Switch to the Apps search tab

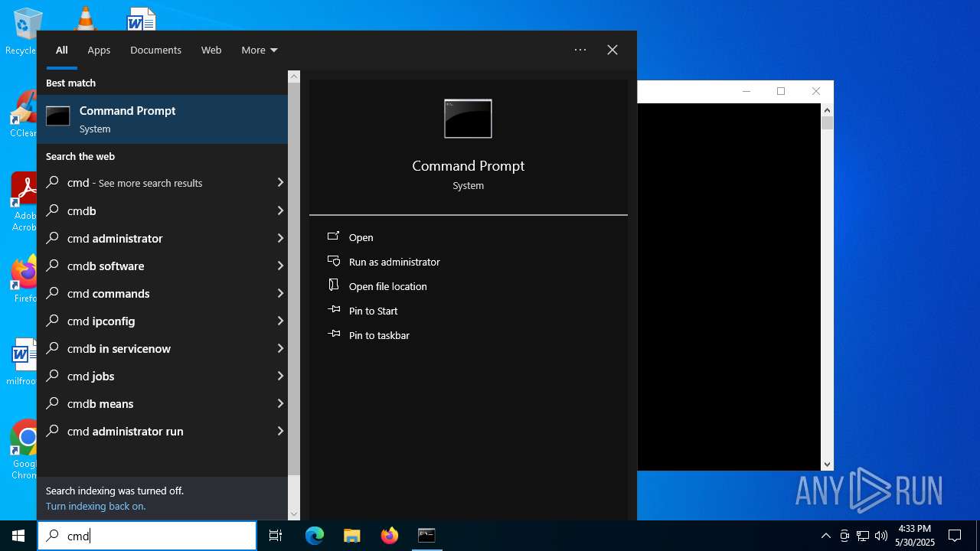99,50
